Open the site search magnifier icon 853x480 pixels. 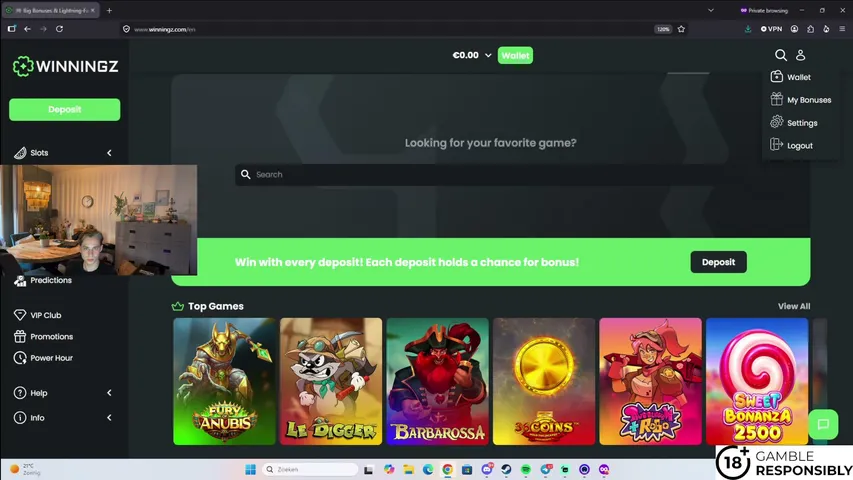pyautogui.click(x=781, y=55)
